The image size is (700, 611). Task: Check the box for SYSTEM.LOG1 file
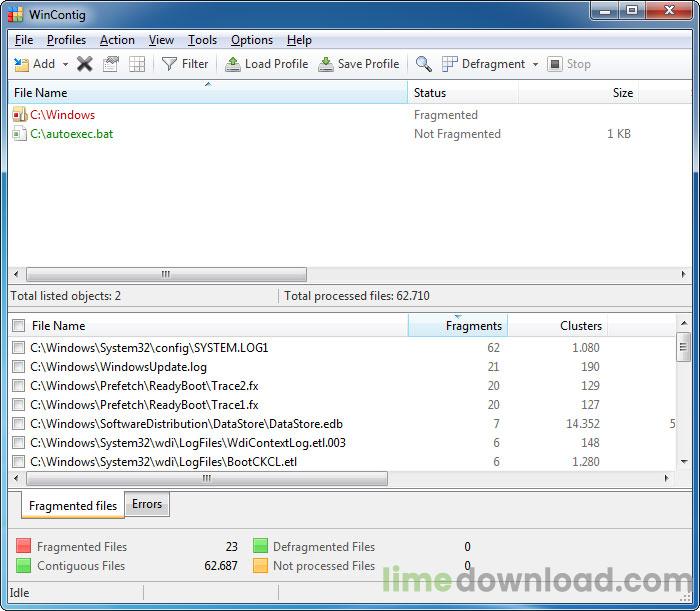coord(18,348)
